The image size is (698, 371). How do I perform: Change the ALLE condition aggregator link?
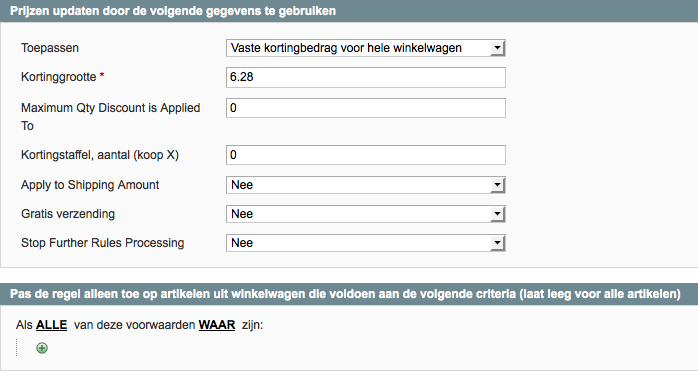click(52, 325)
